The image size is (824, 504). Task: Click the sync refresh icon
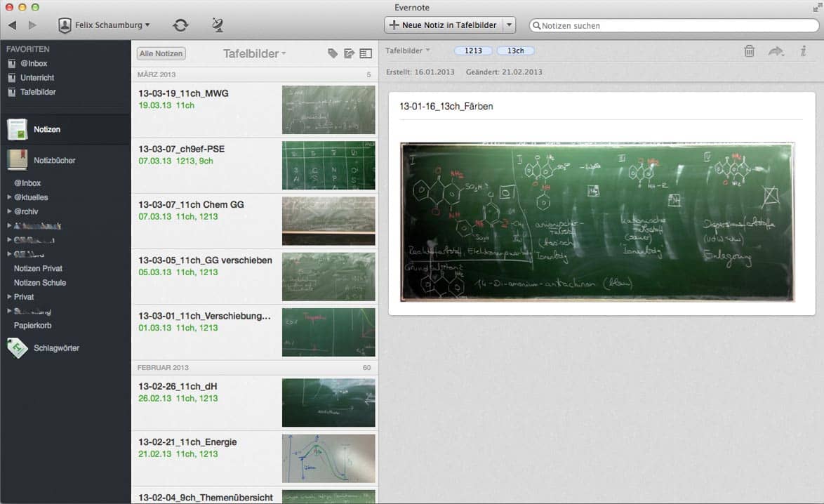tap(180, 25)
